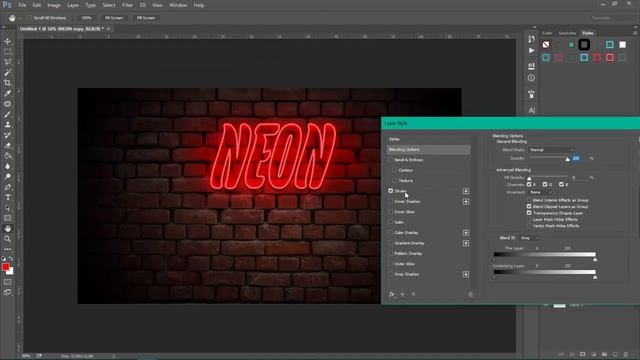Select the Path Selection tool
The height and width of the screenshot is (360, 640).
pyautogui.click(x=8, y=208)
